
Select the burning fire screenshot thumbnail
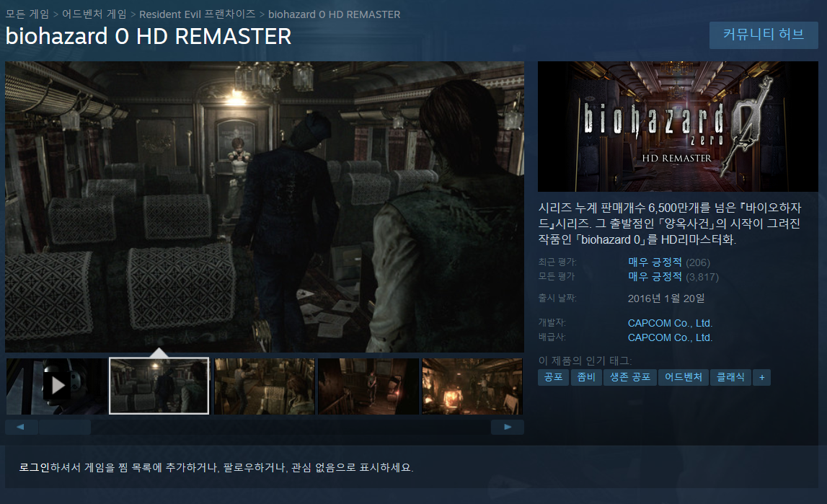(x=472, y=386)
